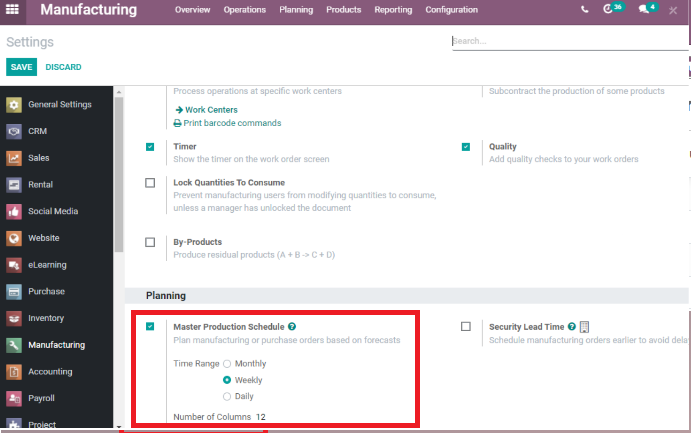This screenshot has height=433, width=691.
Task: Enable Lock Quantities To Consume checkbox
Action: pyautogui.click(x=150, y=183)
